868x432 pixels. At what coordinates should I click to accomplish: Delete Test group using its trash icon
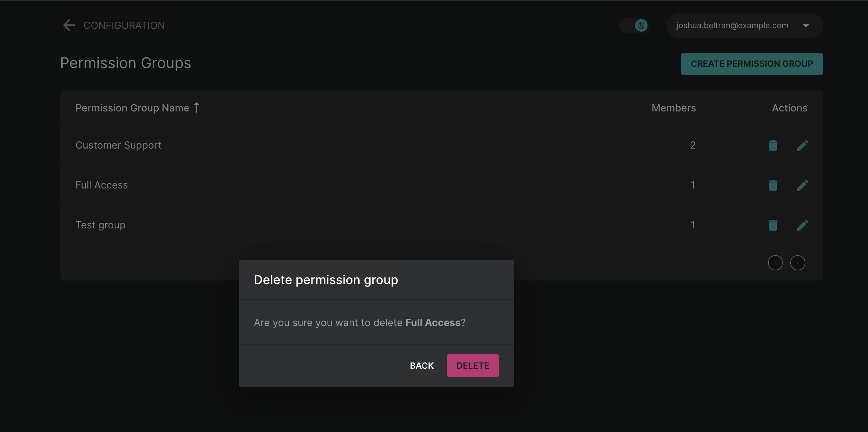[773, 225]
